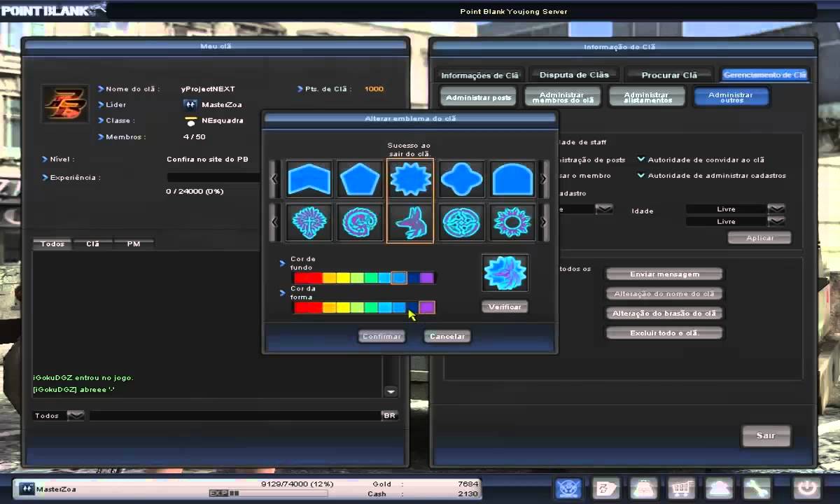
Task: Click the power exit icon
Action: tap(807, 488)
